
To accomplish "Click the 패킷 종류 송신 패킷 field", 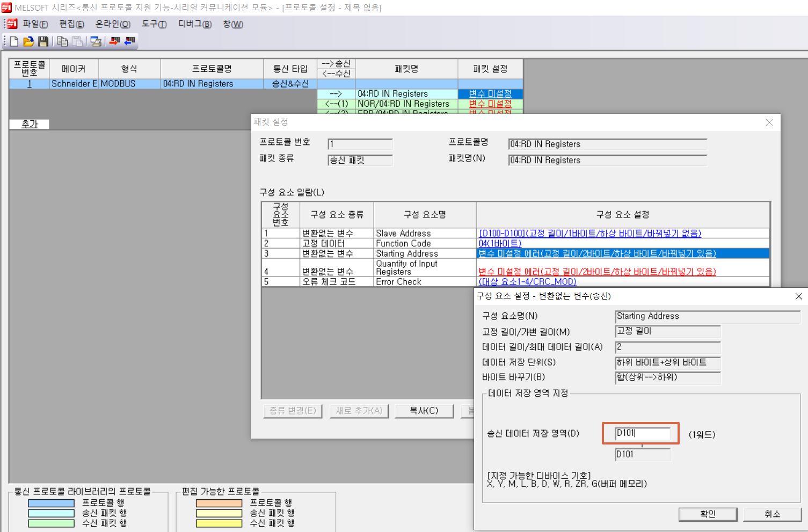I will (x=360, y=160).
